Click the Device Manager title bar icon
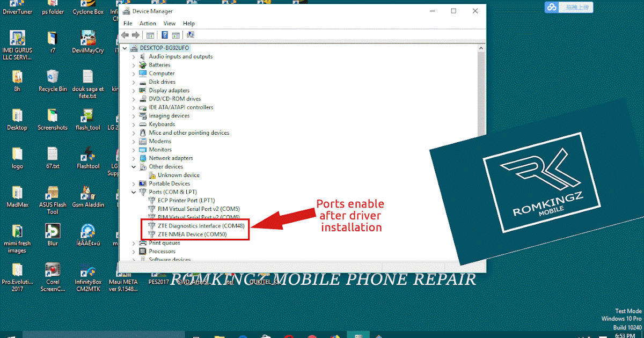644x338 pixels. (127, 11)
